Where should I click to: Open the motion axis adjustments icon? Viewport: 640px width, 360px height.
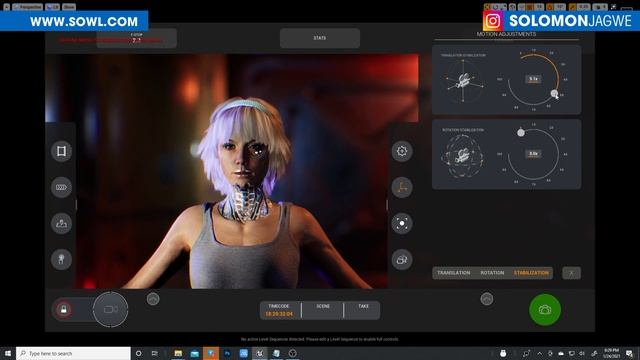point(402,187)
